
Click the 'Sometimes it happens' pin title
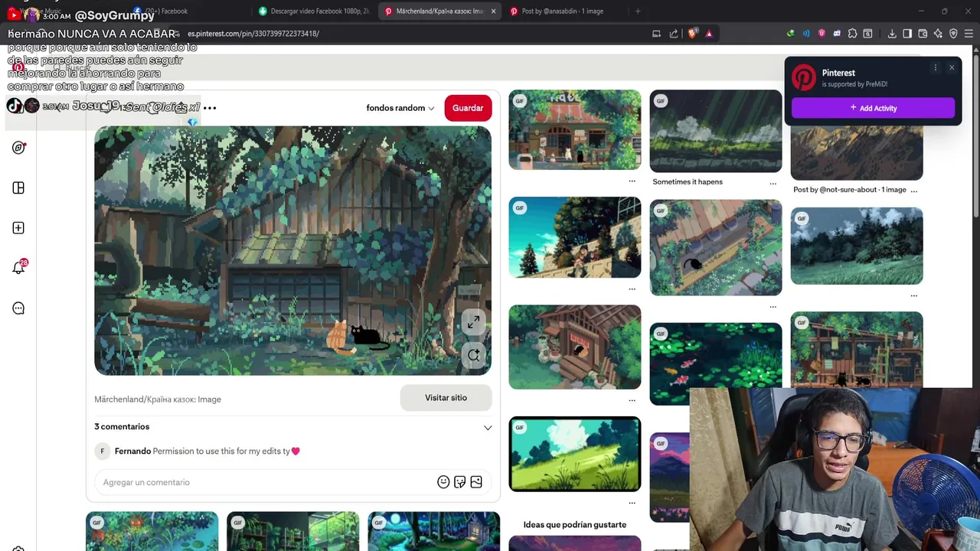coord(688,182)
